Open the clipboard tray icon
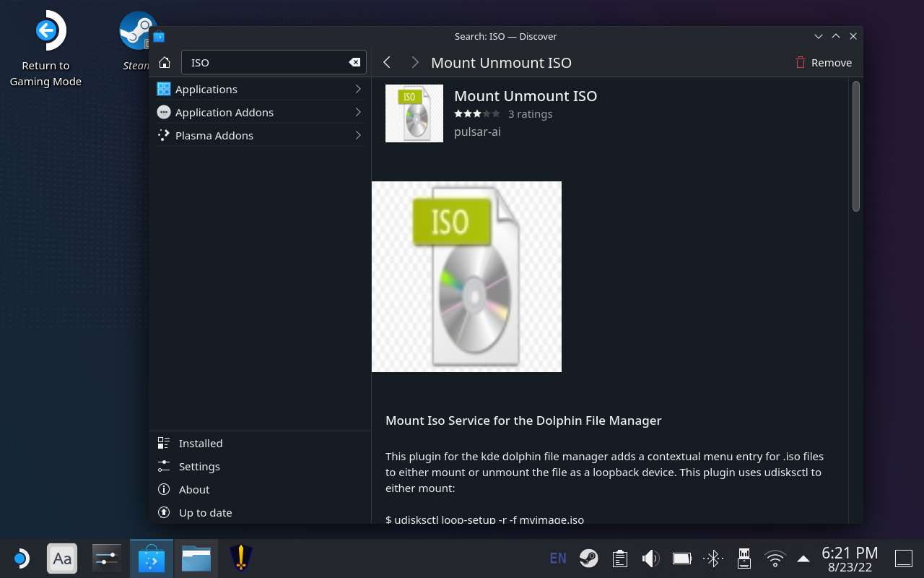Image resolution: width=924 pixels, height=578 pixels. 619,558
